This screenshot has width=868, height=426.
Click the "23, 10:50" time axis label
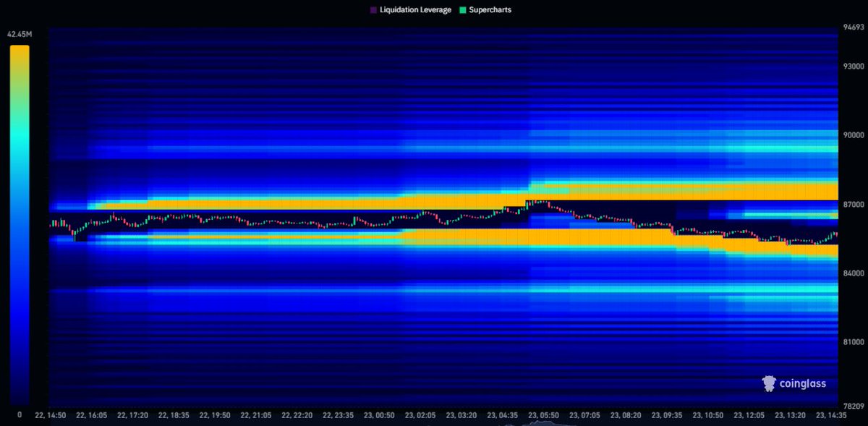pyautogui.click(x=707, y=416)
